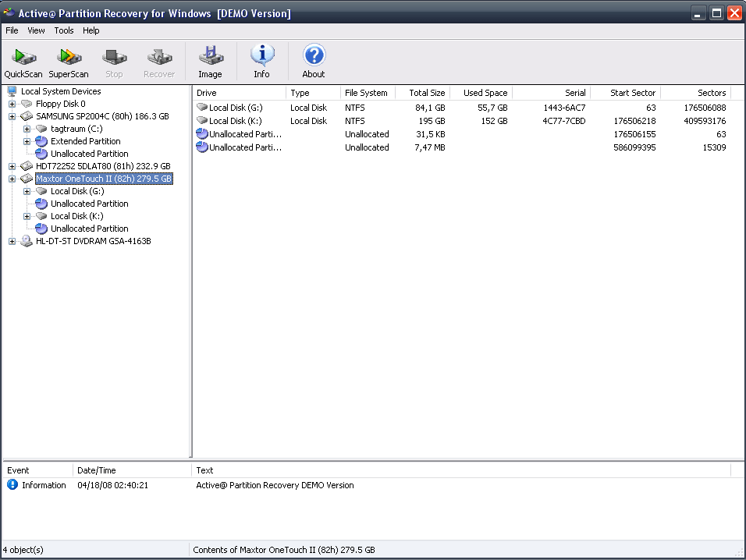Open the File menu
746x560 pixels.
pyautogui.click(x=12, y=30)
